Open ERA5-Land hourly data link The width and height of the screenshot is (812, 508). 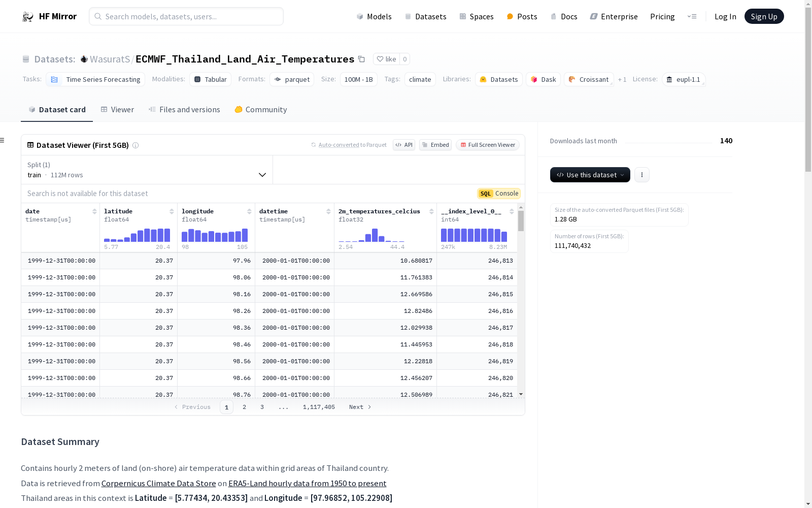307,484
